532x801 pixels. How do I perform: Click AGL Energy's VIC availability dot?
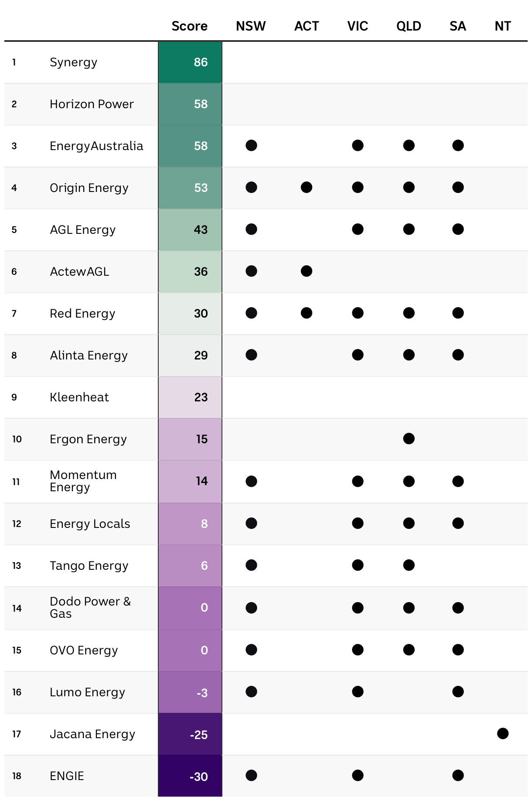[x=358, y=229]
